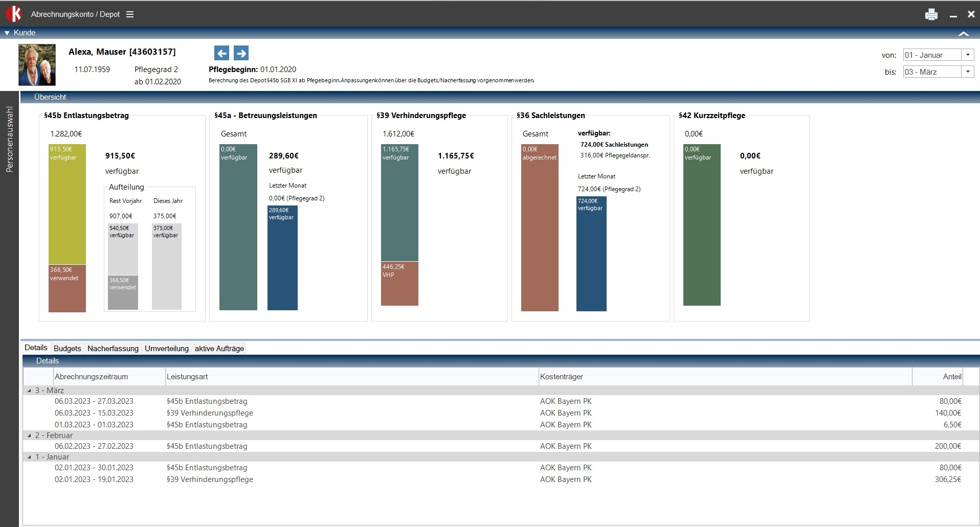The height and width of the screenshot is (527, 980).
Task: Collapse the Kunde section with the triangle
Action: click(7, 33)
